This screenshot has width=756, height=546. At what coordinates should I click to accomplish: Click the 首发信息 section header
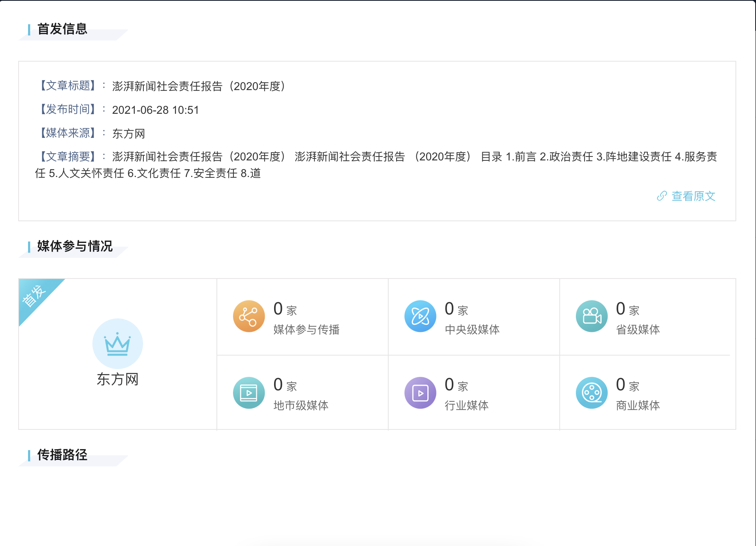62,29
